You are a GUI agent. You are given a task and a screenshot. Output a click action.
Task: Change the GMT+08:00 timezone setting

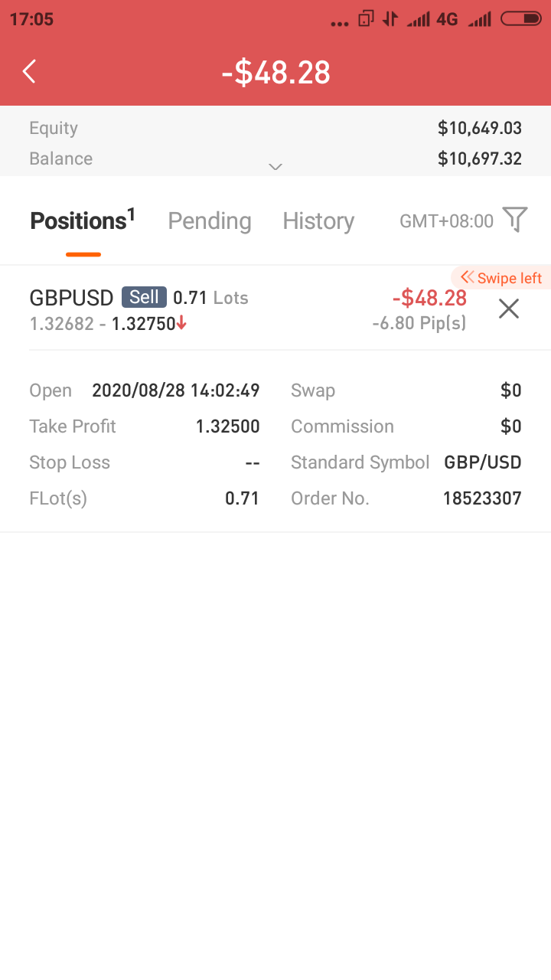tap(447, 221)
